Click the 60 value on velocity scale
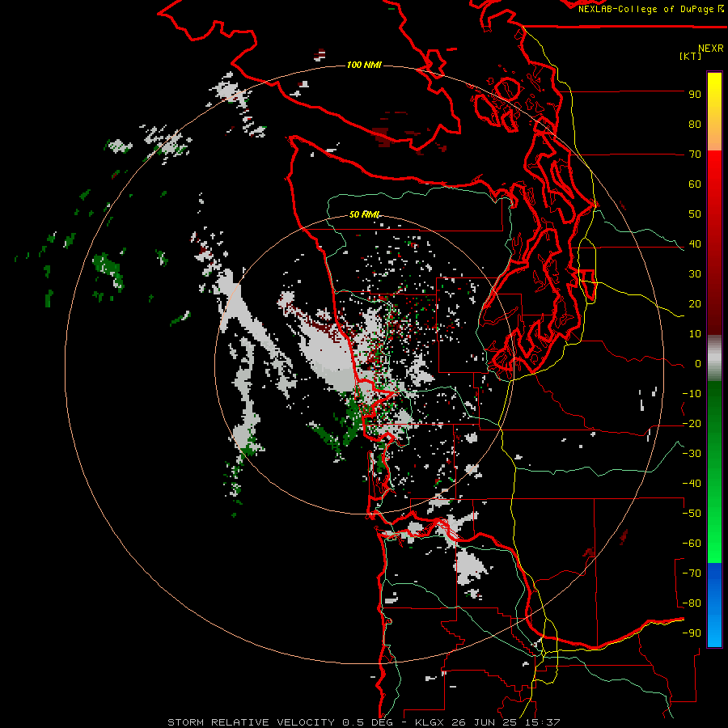Image resolution: width=728 pixels, height=728 pixels. coord(695,184)
